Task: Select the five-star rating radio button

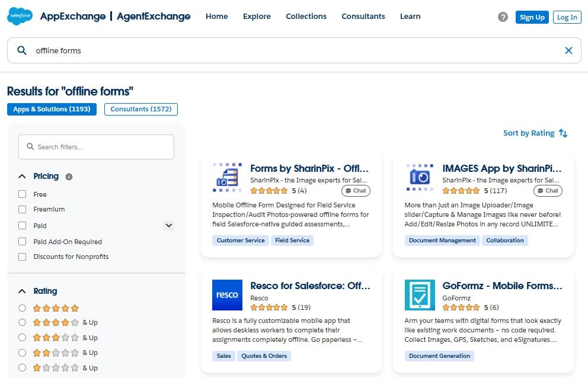Action: (21, 308)
